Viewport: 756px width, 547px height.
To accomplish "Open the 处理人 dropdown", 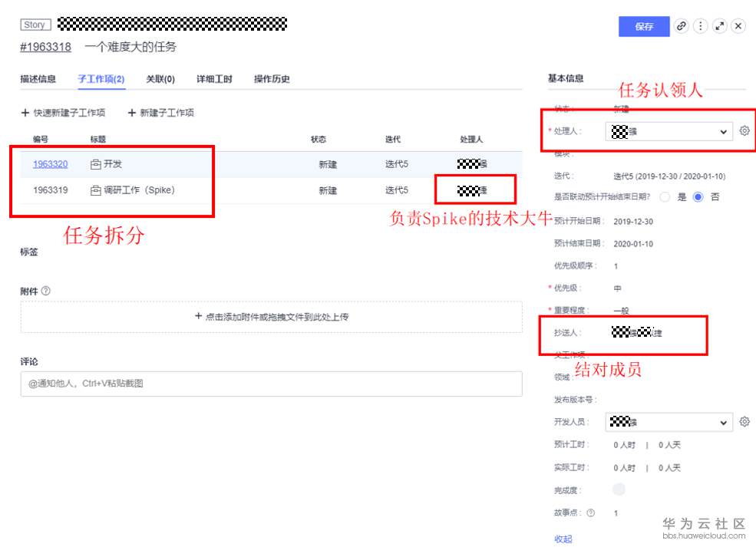I will (x=669, y=131).
